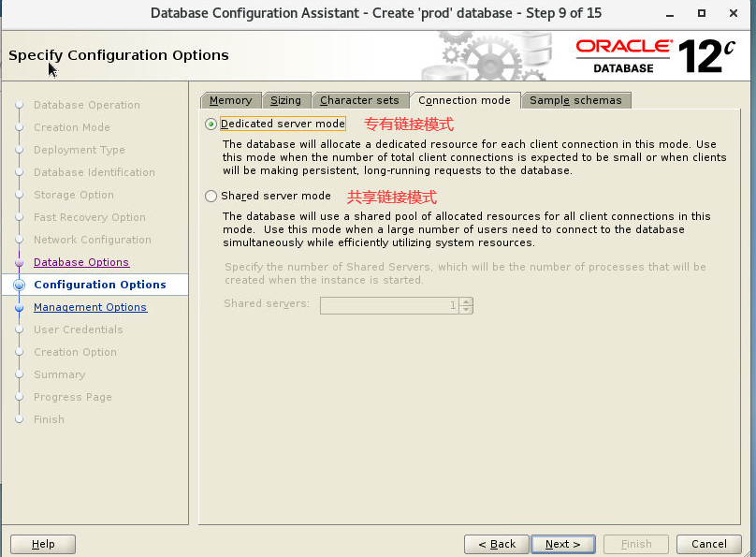Go to Database Options step link
This screenshot has height=557, width=756.
pos(81,262)
